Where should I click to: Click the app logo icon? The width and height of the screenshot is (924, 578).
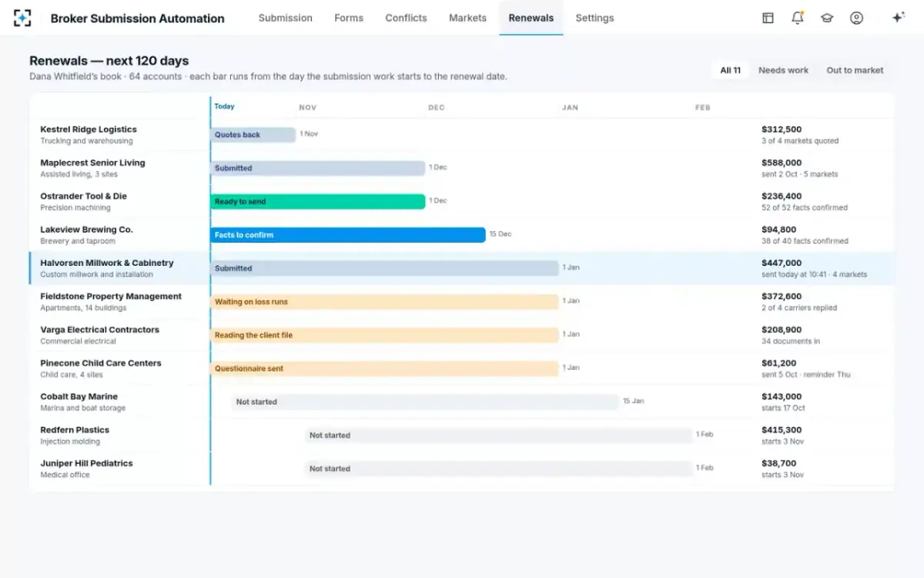pos(22,18)
